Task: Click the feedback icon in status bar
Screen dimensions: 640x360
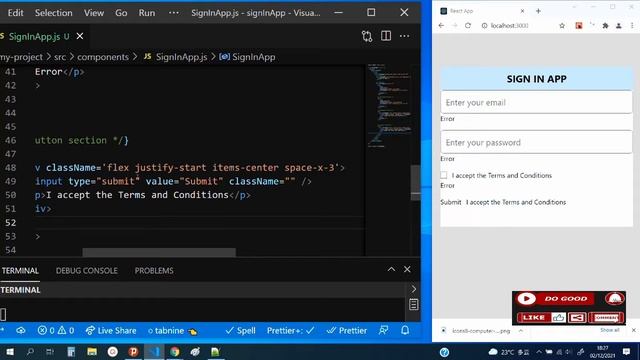Action: [383, 330]
